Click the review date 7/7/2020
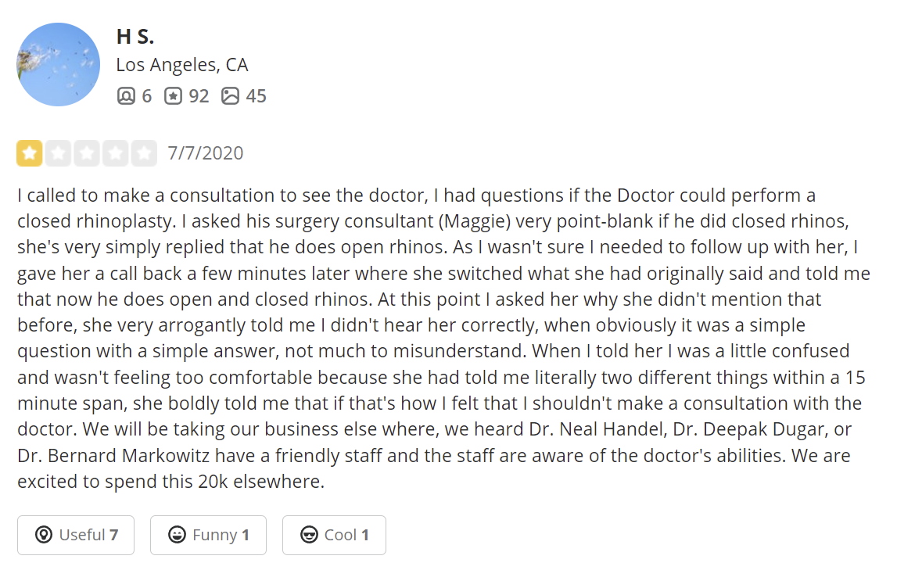This screenshot has width=897, height=588. coord(206,153)
